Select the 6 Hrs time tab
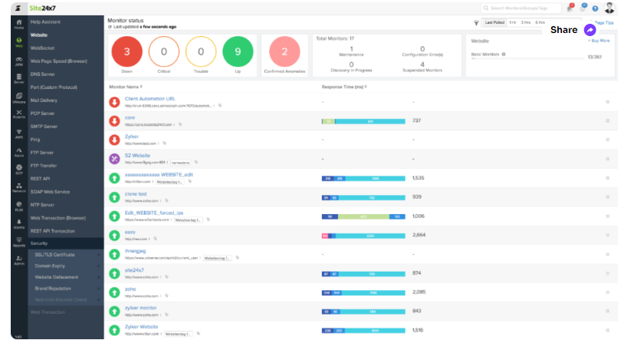This screenshot has width=644, height=350. pyautogui.click(x=540, y=22)
